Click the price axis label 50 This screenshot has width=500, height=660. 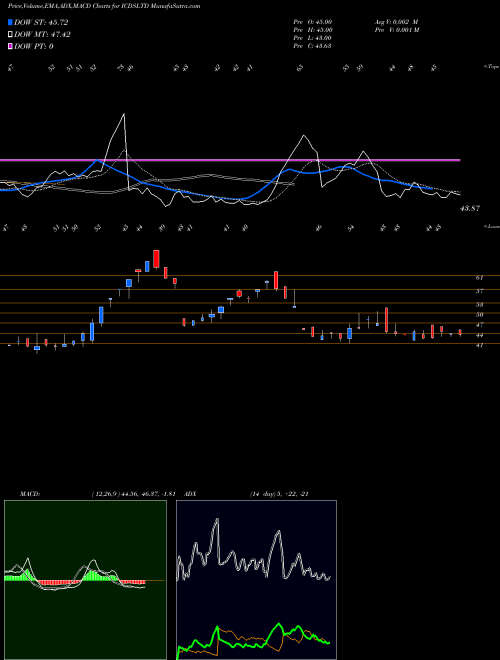(479, 314)
